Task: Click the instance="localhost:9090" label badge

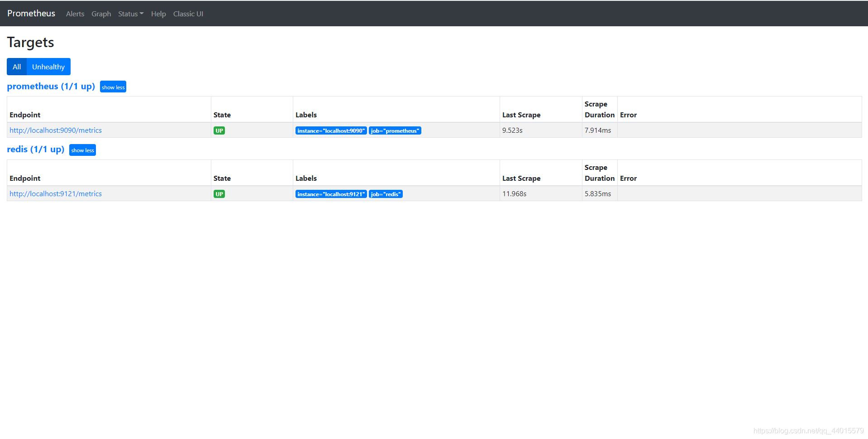Action: [331, 130]
